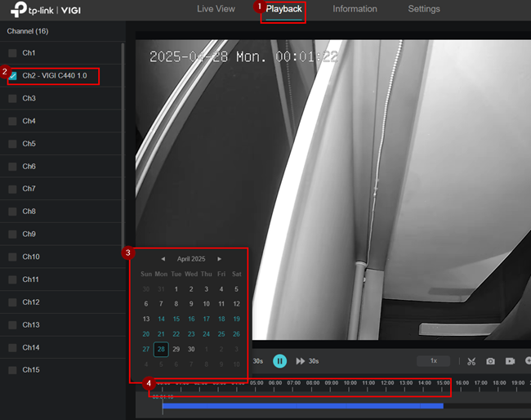Uncheck Ch2 - VIGI C440 1.0 channel
The image size is (531, 420).
(12, 75)
